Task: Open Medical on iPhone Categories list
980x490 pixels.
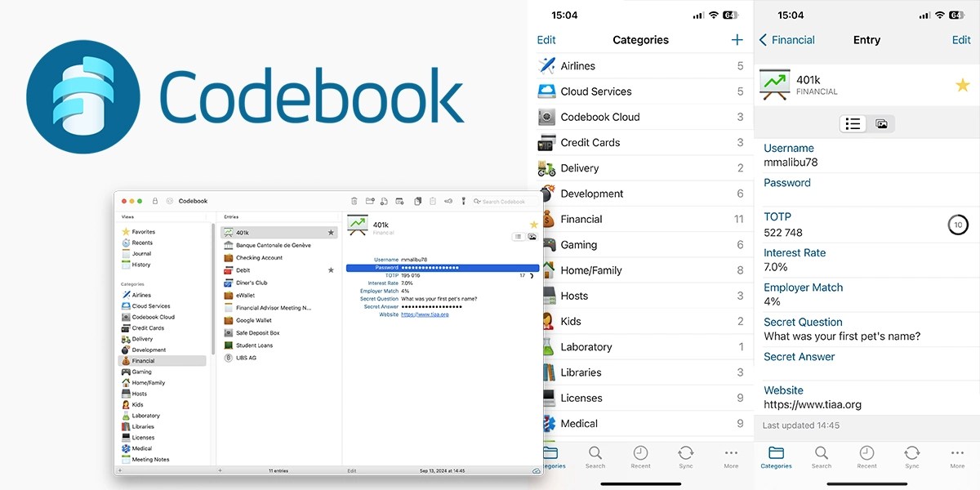Action: click(x=640, y=424)
